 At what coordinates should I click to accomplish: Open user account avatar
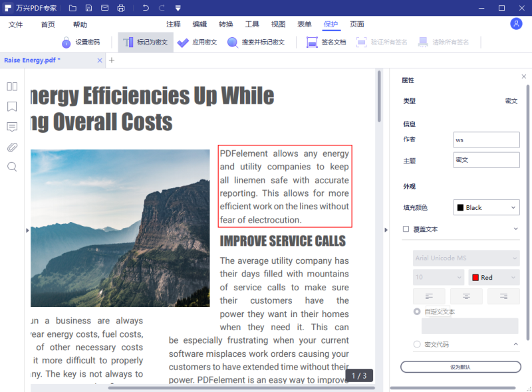516,24
